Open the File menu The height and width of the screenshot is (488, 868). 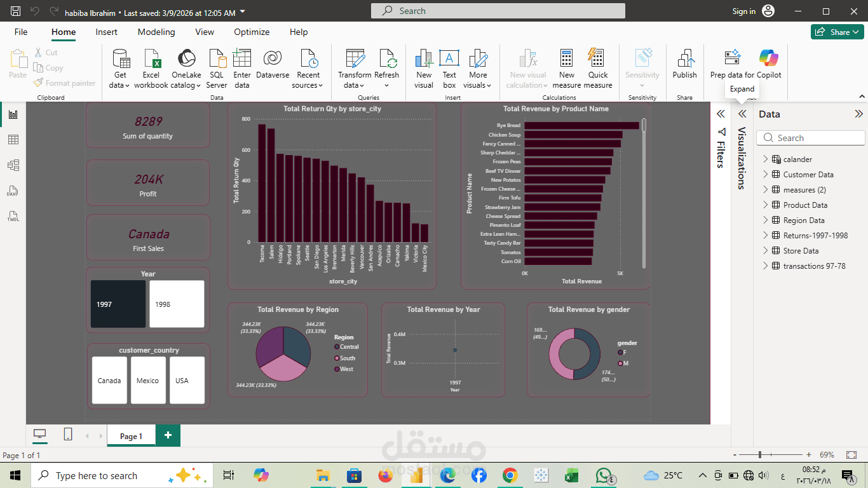(x=21, y=32)
